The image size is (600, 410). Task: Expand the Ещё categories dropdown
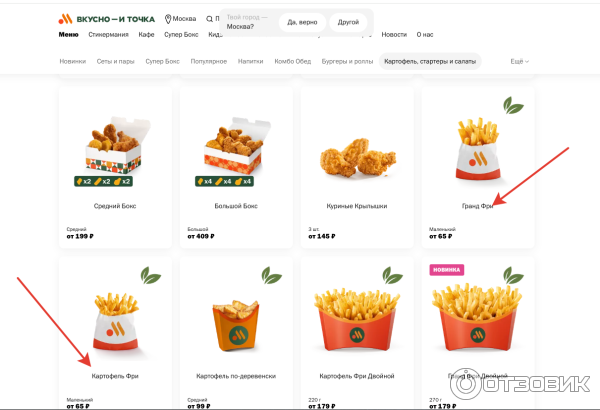[x=519, y=61]
